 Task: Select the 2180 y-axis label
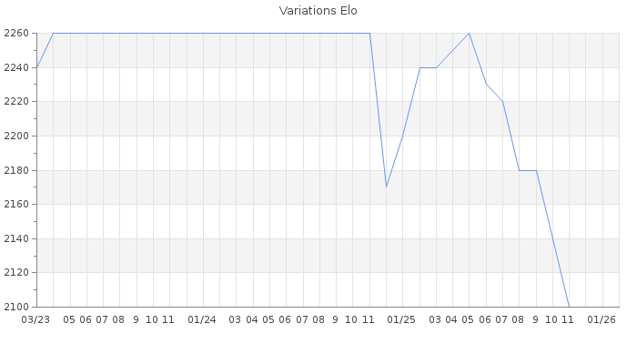17,170
